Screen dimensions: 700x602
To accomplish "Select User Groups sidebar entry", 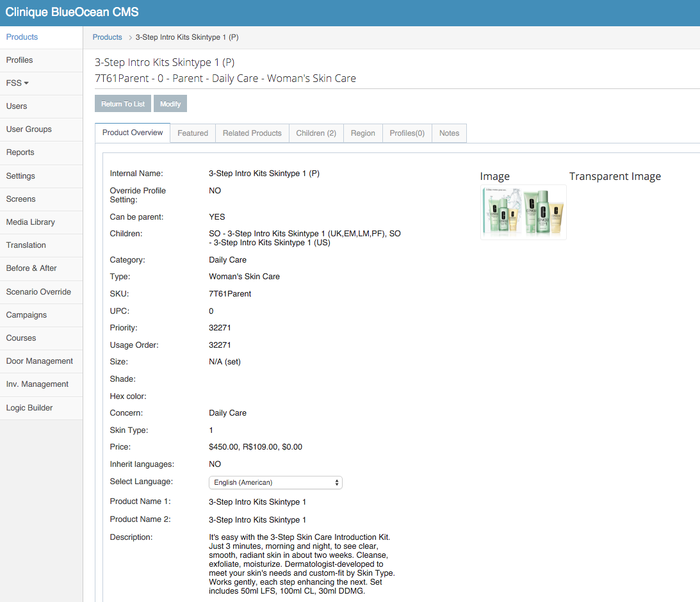I will (41, 129).
